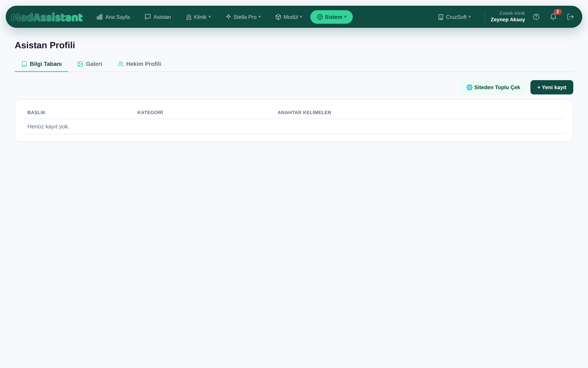Click the MedAssistant logo
Screen dimensions: 588x368
pos(47,17)
